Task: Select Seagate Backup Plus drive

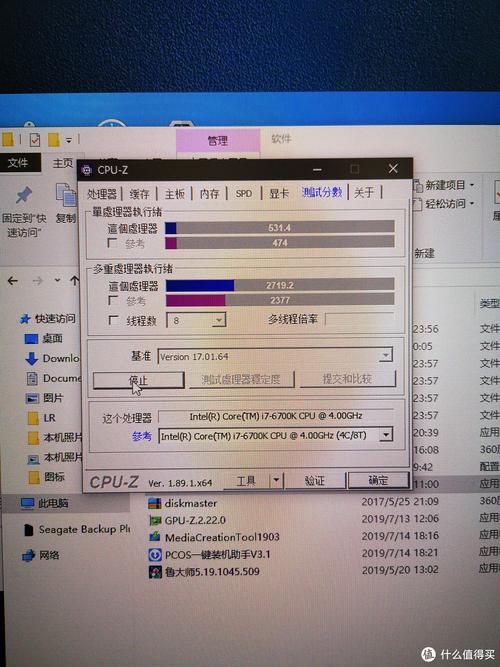Action: pos(76,530)
